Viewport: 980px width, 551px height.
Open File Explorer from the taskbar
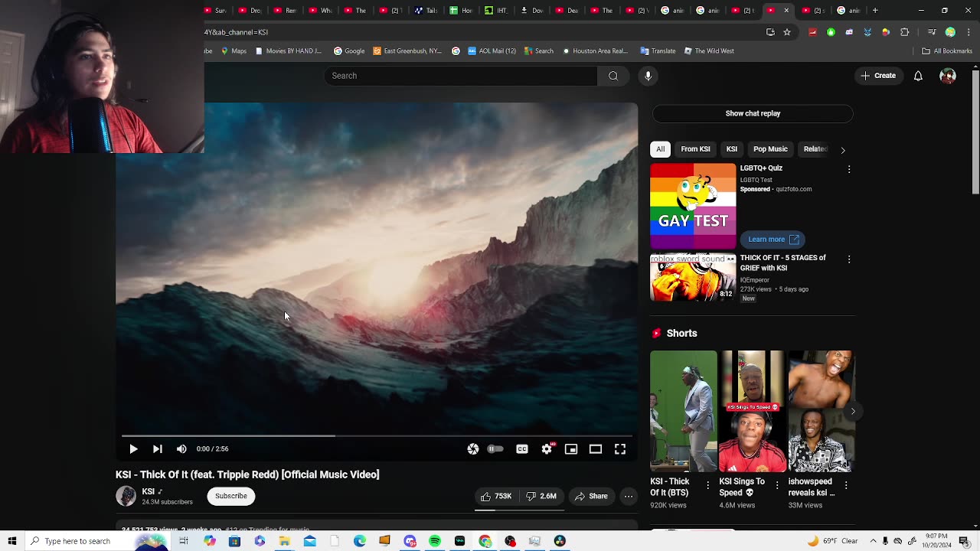(284, 541)
